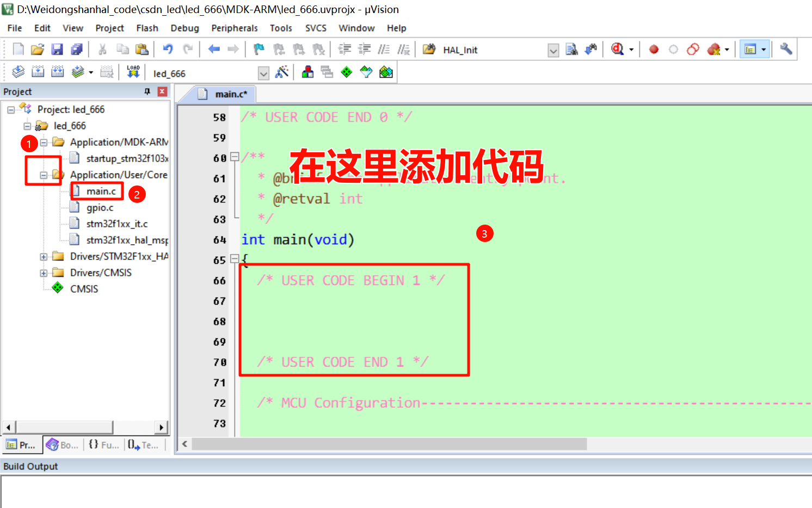Collapse the led_666 target node

tap(27, 126)
